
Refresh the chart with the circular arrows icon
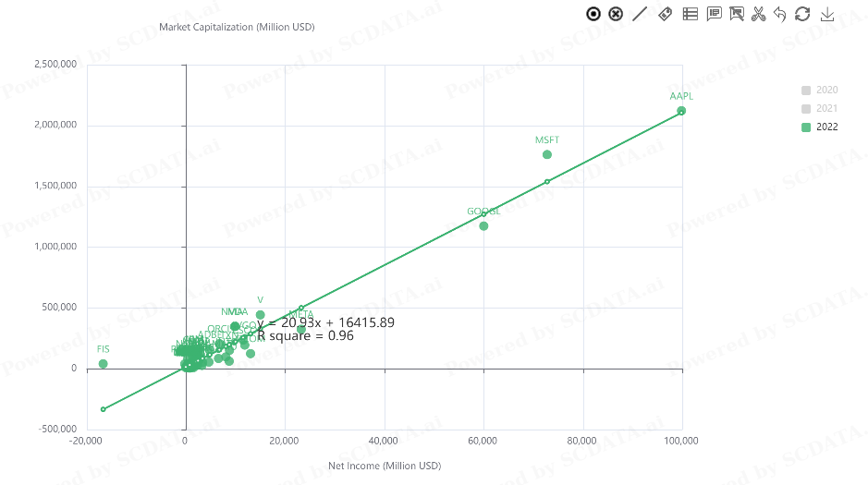(802, 14)
